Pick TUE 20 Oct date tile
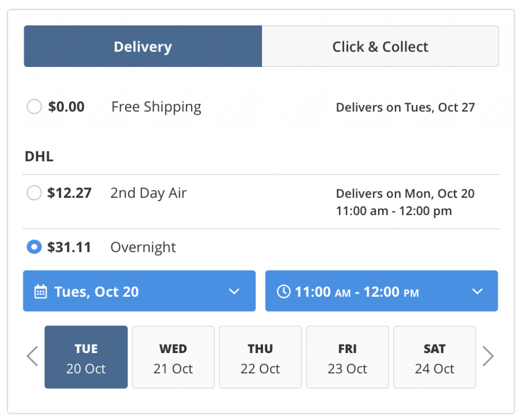The height and width of the screenshot is (420, 523). (86, 357)
